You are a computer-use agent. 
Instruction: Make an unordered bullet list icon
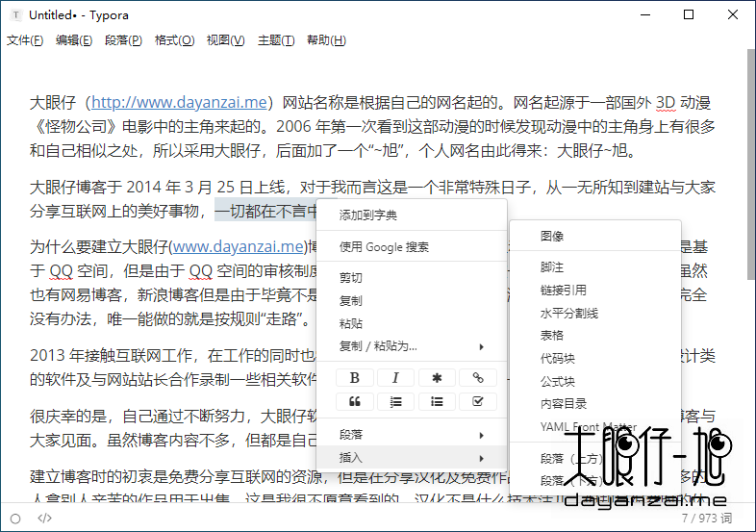pos(437,401)
